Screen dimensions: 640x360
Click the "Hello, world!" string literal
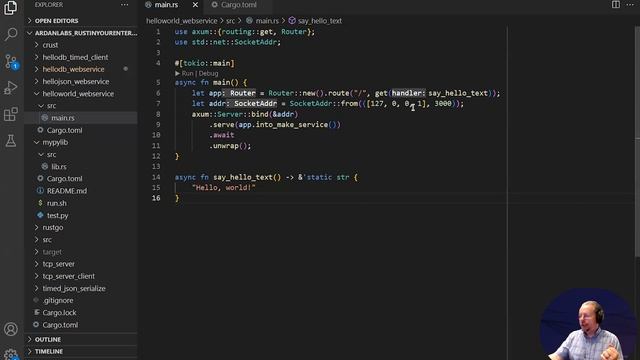tap(224, 188)
